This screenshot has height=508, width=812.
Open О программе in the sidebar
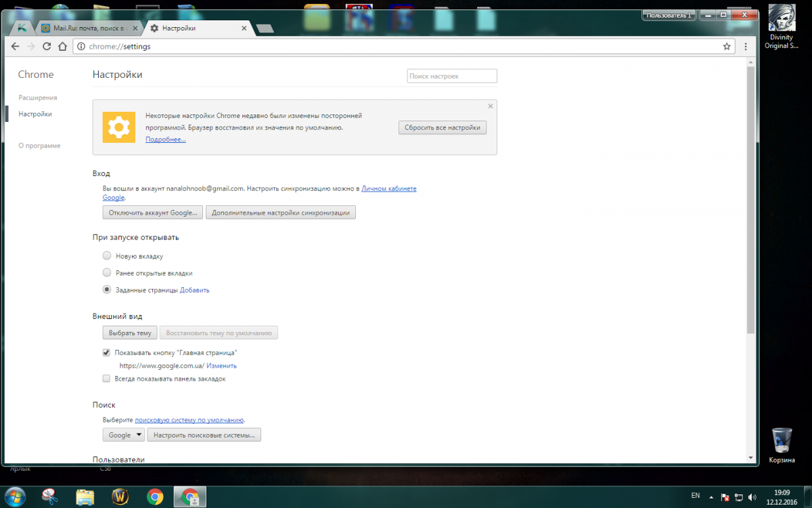39,146
